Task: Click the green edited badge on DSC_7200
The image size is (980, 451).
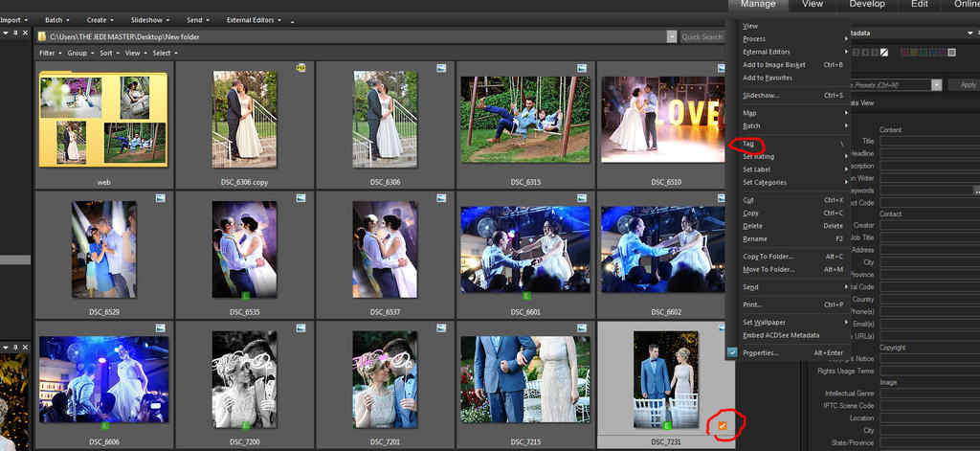Action: 245,424
